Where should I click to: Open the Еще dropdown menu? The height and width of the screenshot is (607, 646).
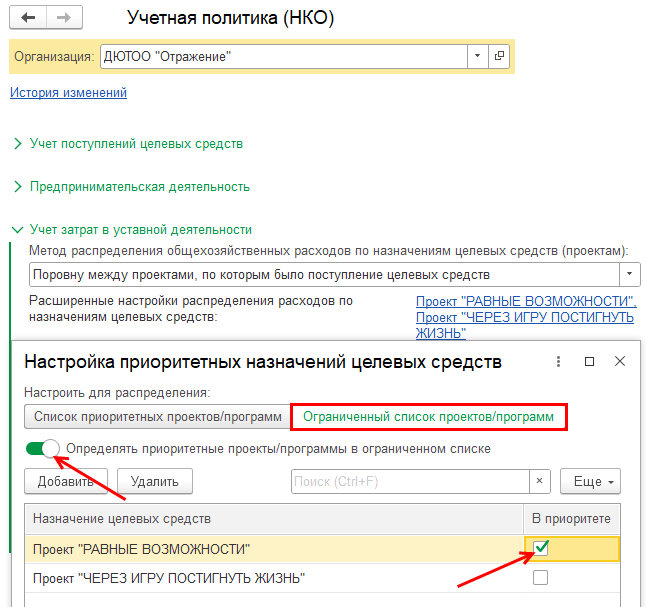590,481
